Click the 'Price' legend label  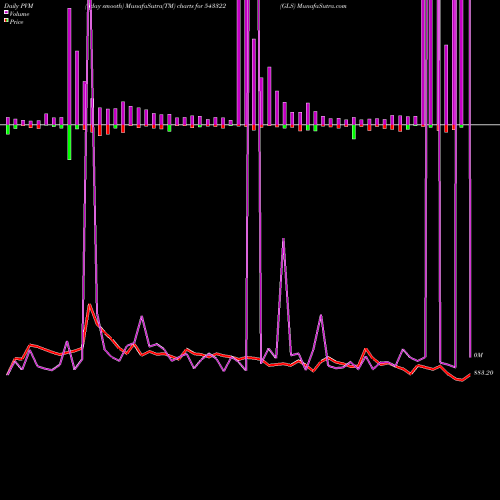pos(16,22)
